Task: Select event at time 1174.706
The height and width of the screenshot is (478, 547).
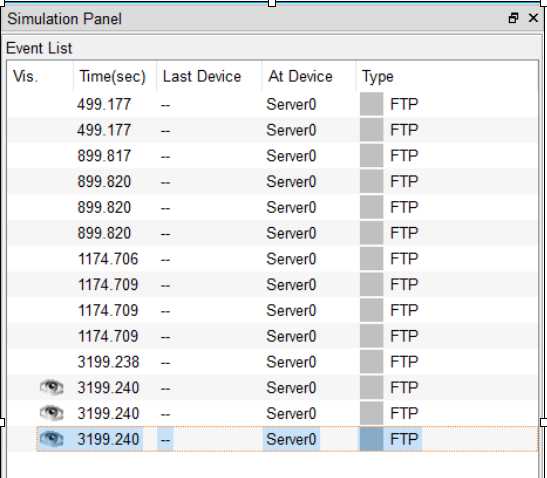Action: pyautogui.click(x=272, y=259)
